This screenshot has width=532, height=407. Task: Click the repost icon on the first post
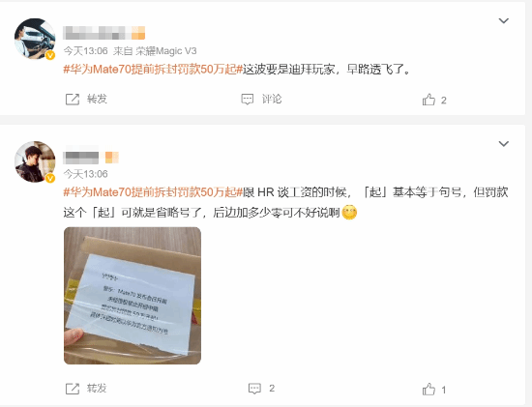72,100
